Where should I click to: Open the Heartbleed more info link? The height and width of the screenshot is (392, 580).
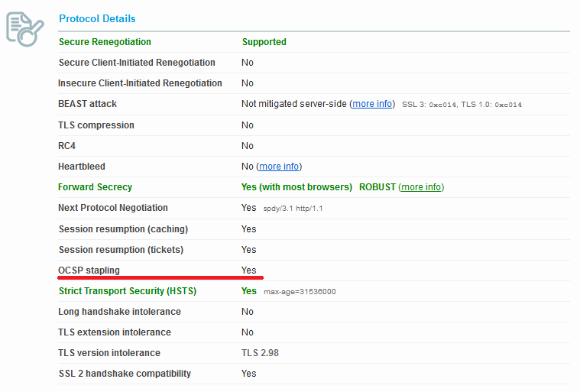(280, 167)
